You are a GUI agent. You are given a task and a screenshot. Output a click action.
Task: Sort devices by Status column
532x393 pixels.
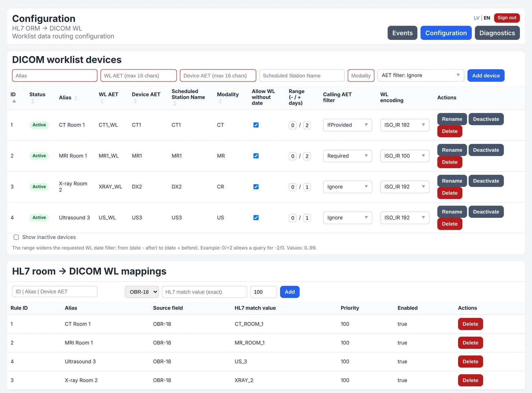pyautogui.click(x=33, y=101)
